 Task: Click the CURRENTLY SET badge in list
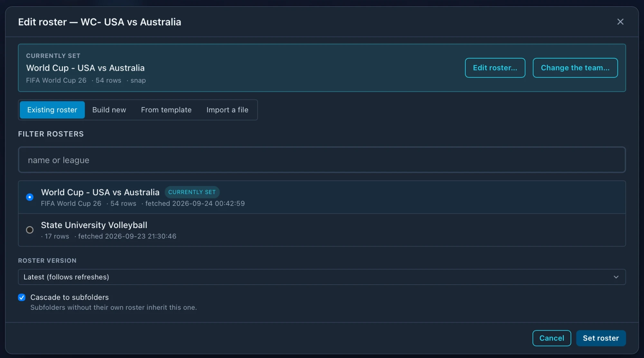coord(192,192)
